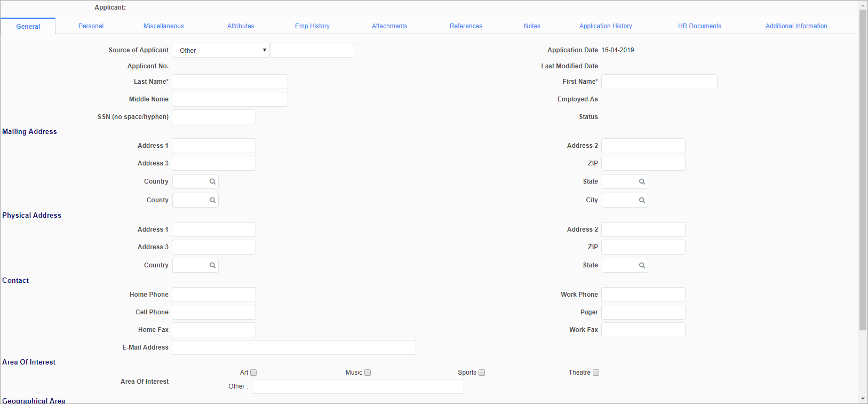Screen dimensions: 868x404
Task: Tick the Sports checkbox
Action: click(x=482, y=373)
